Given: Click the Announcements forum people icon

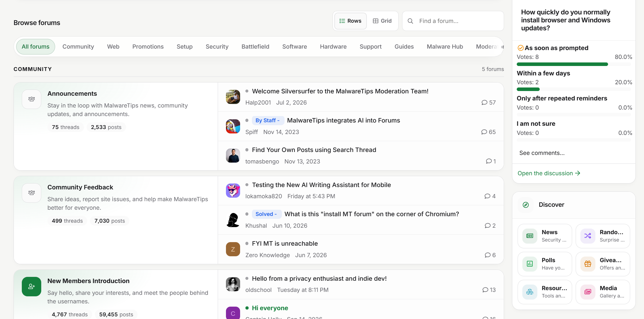Looking at the screenshot, I should tap(32, 99).
